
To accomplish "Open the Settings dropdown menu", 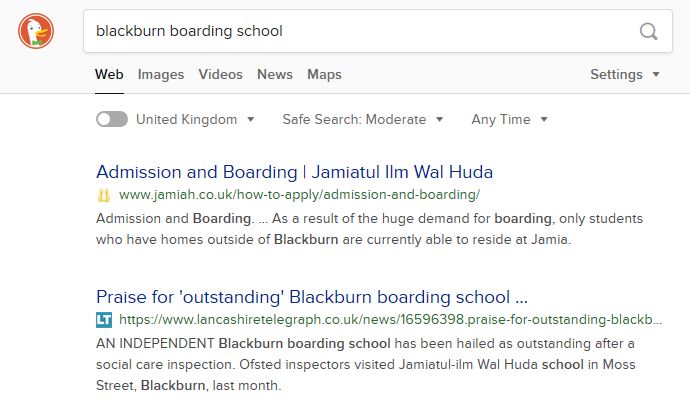I will click(624, 74).
